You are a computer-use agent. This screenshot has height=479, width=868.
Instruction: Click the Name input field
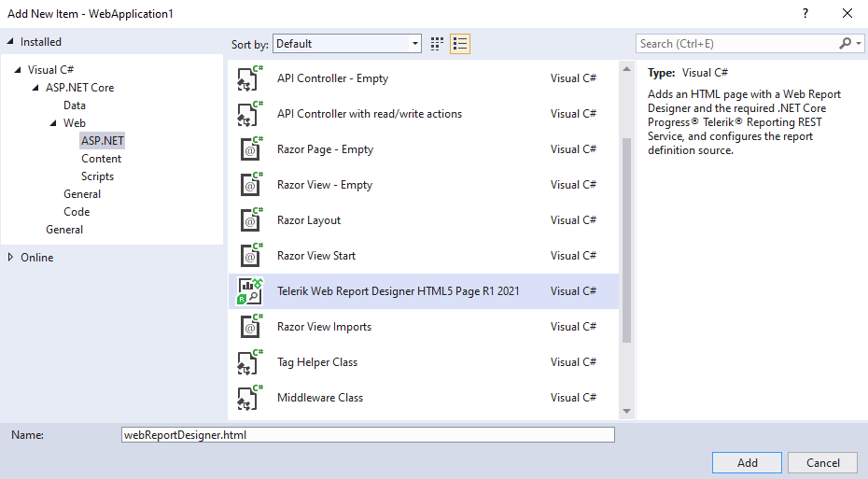coord(368,435)
